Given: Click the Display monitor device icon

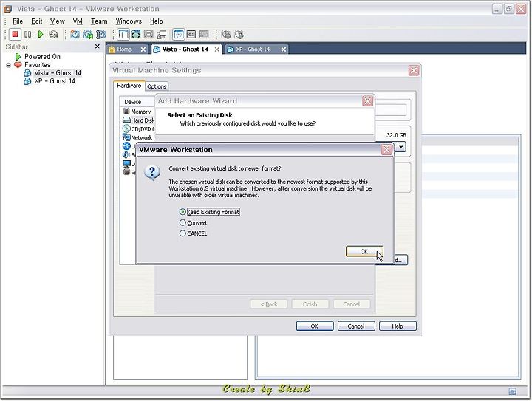Looking at the screenshot, I should click(x=126, y=163).
